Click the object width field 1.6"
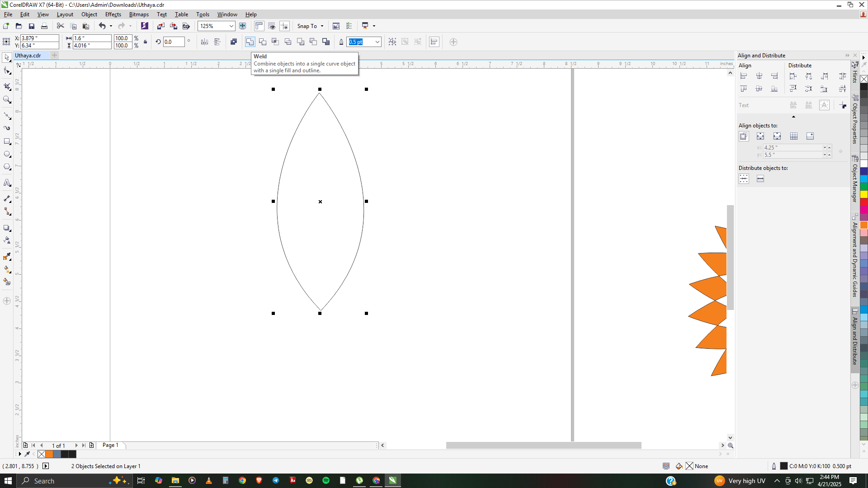The height and width of the screenshot is (488, 868). pyautogui.click(x=92, y=38)
